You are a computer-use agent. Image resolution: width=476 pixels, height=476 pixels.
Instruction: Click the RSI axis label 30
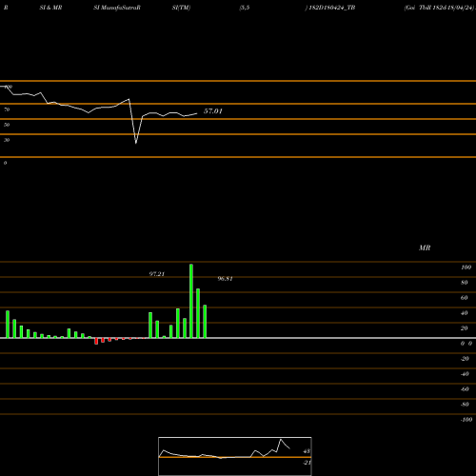tap(7, 140)
